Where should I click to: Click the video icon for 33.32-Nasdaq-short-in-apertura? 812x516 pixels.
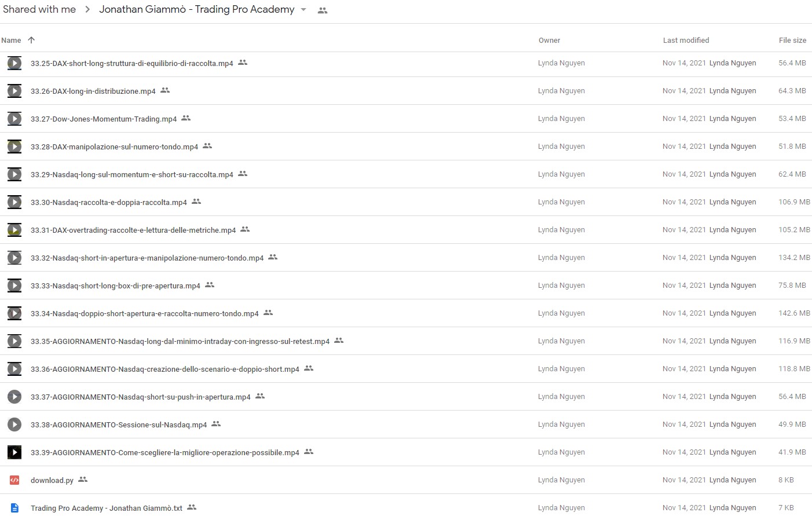coord(14,258)
